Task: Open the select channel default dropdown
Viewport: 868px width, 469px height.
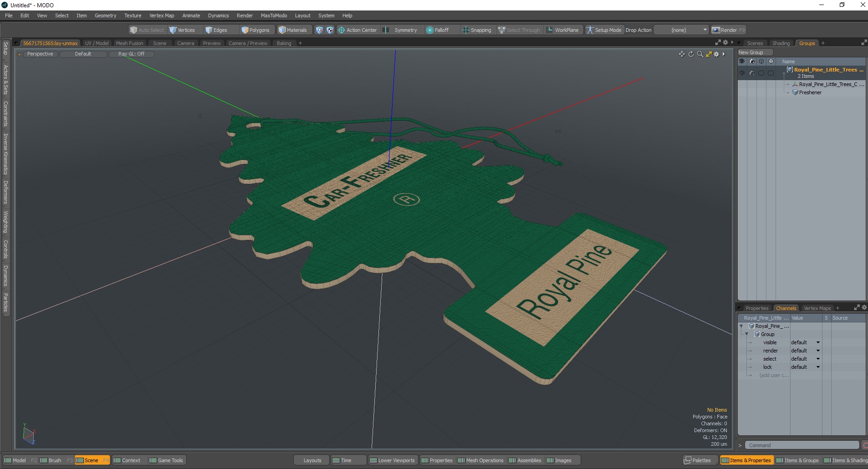Action: pyautogui.click(x=805, y=359)
